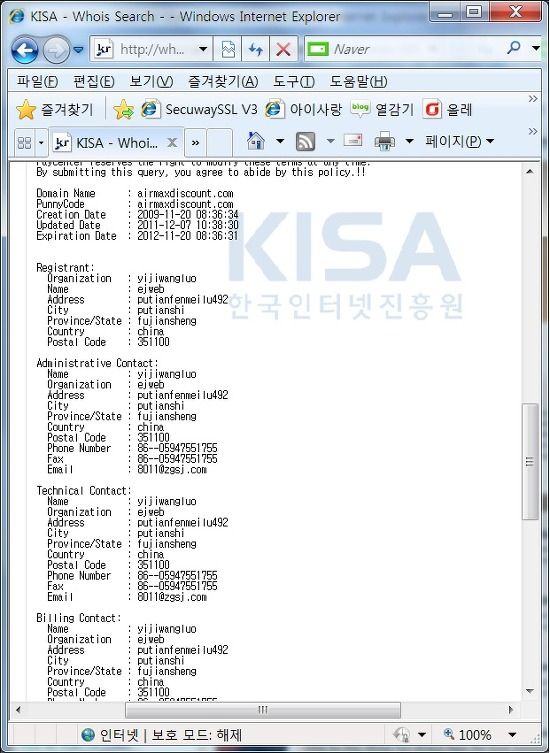
Task: Click the Naver search provider icon
Action: 317,49
